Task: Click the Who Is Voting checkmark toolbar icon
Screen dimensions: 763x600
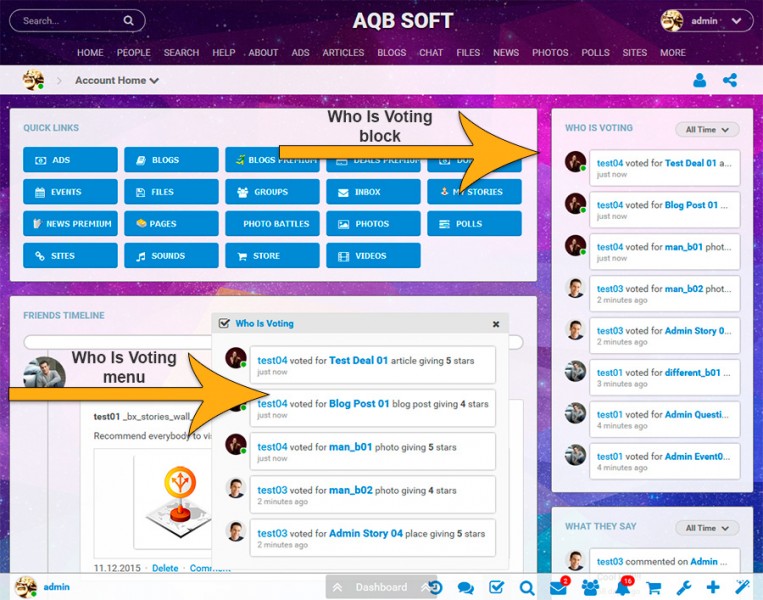Action: pos(496,587)
